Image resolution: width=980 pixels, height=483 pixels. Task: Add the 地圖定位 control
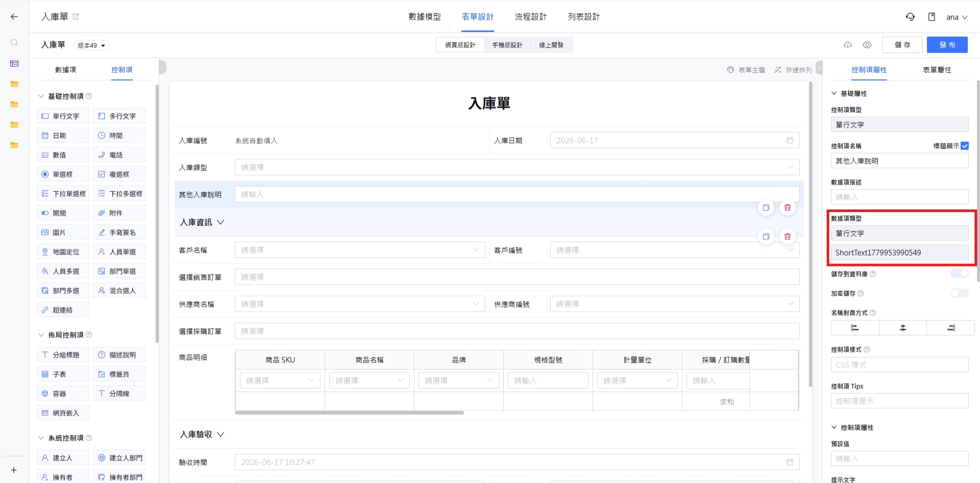63,251
